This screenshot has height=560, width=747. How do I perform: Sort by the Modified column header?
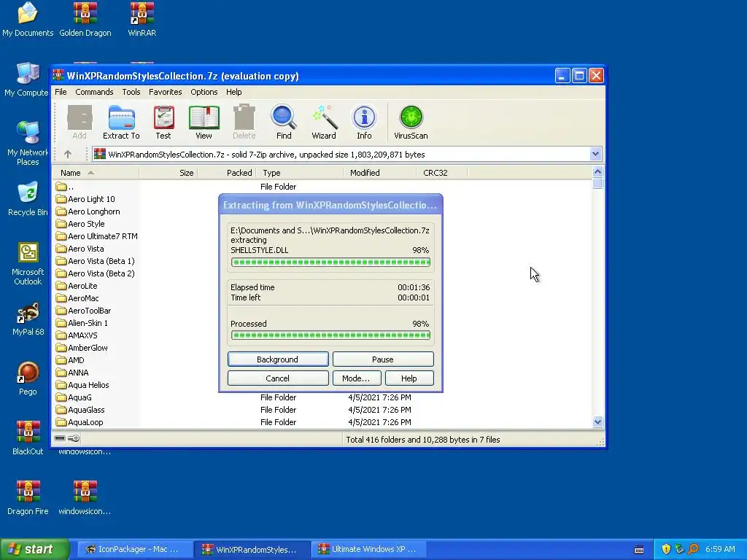click(x=379, y=173)
